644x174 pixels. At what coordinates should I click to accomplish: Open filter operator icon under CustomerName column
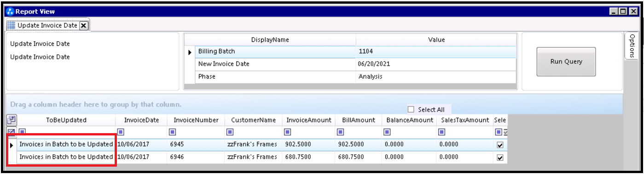click(x=230, y=132)
